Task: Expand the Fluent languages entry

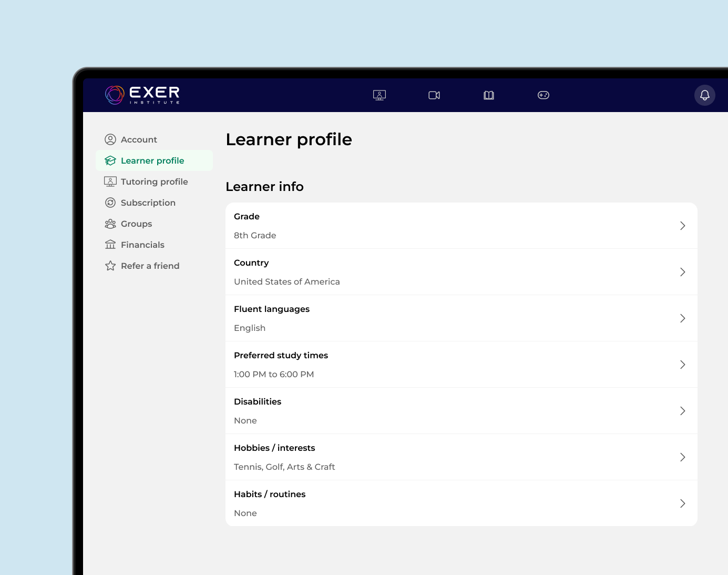Action: tap(683, 318)
